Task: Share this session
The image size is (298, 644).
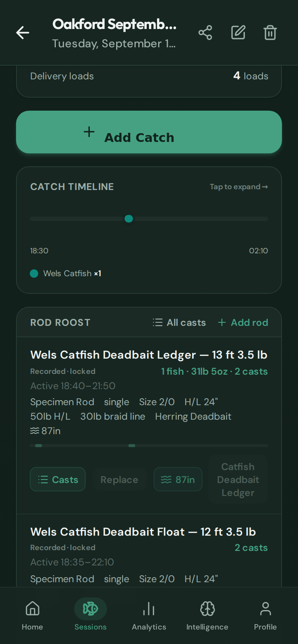Action: coord(205,33)
